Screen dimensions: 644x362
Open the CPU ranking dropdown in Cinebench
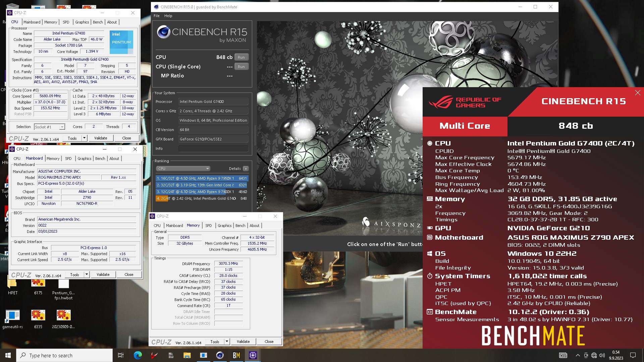[x=183, y=169]
